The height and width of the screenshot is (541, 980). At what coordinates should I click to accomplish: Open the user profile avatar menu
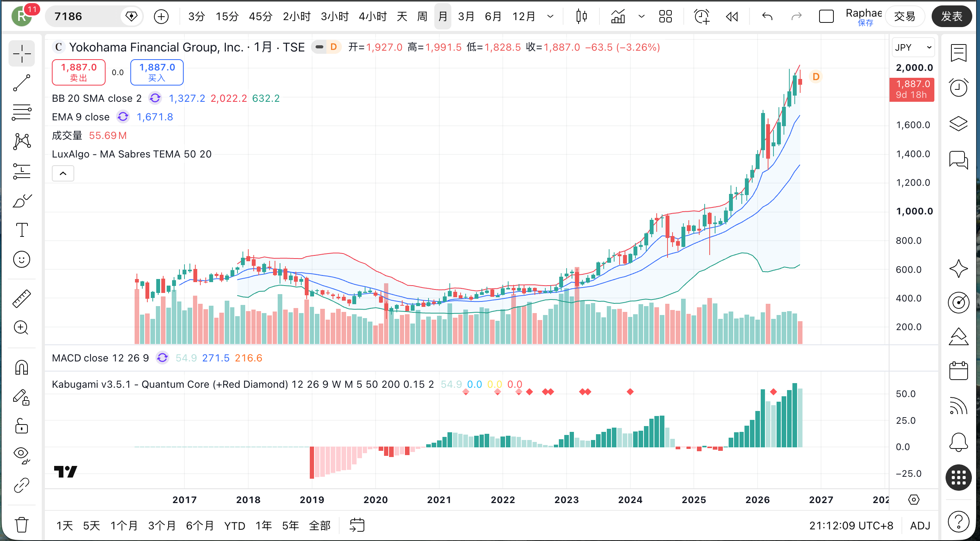(x=22, y=17)
